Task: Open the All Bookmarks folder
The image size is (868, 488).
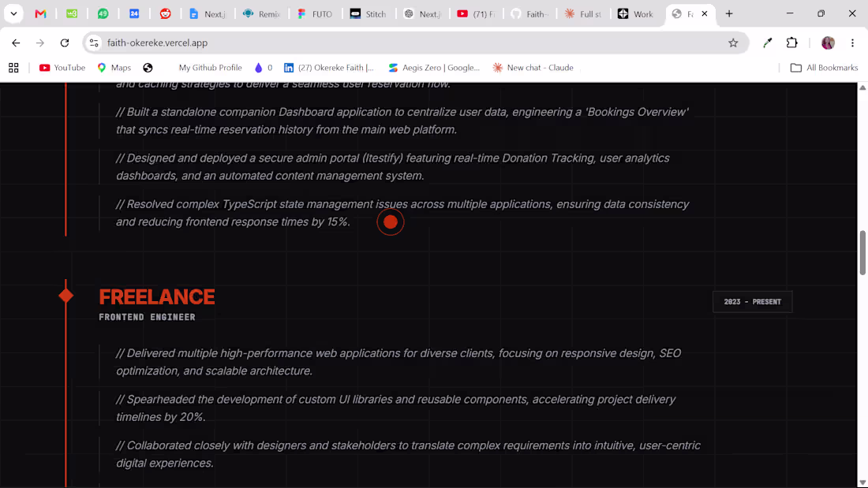Action: [x=825, y=68]
